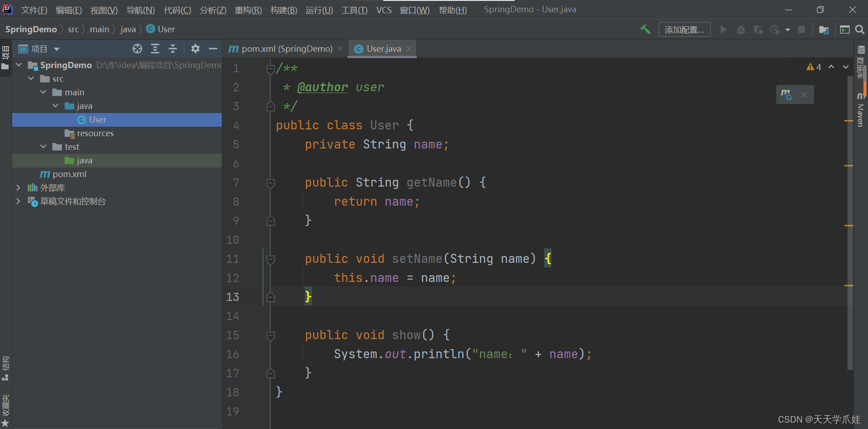Click the run anything window icon
Screen dimensions: 868x429
click(x=844, y=30)
